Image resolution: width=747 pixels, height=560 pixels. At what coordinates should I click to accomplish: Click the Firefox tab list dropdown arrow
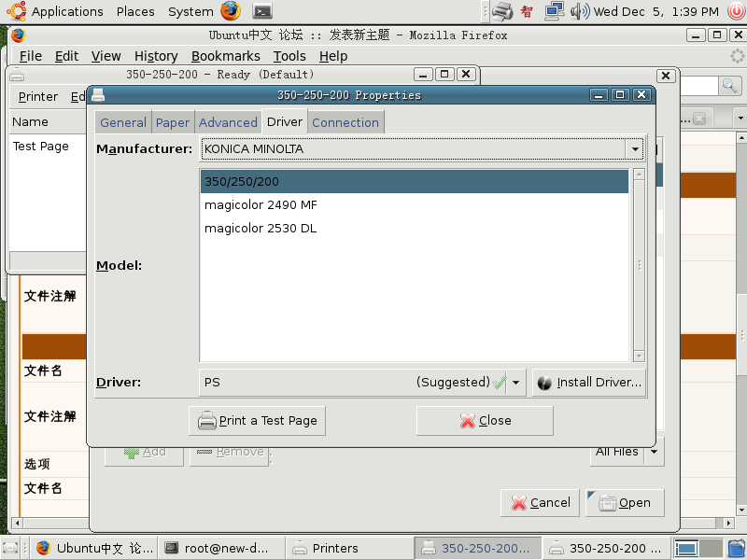tap(740, 118)
